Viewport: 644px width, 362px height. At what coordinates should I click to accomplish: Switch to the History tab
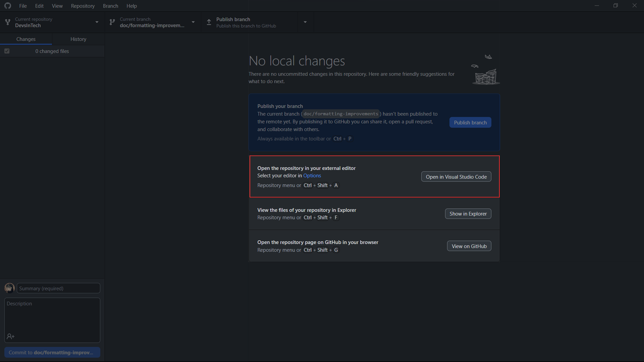coord(78,39)
